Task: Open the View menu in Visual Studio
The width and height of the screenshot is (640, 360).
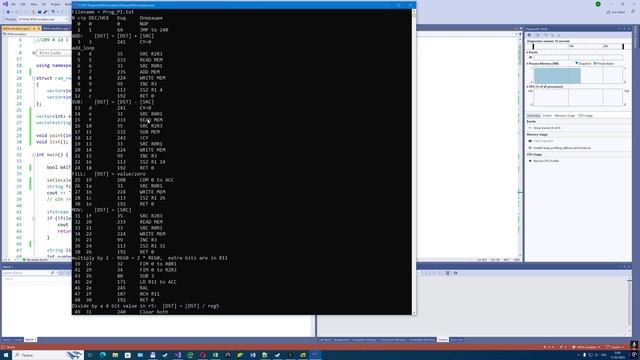Action: click(33, 4)
